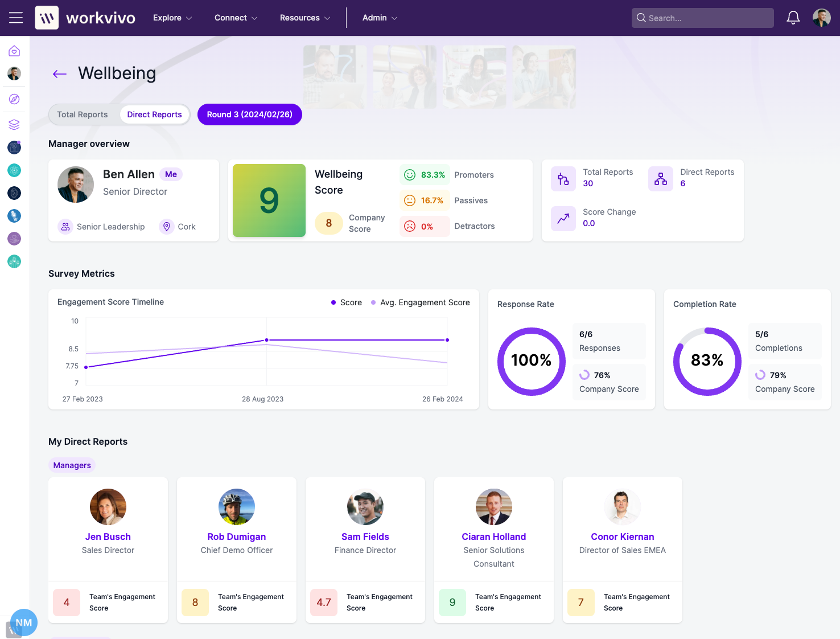Switch to Total Reports view
The width and height of the screenshot is (840, 639).
[83, 114]
